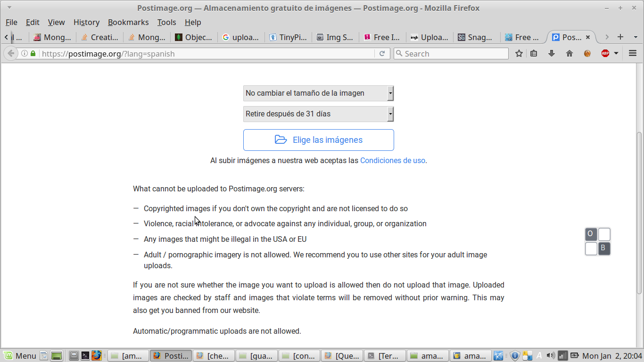
Task: Switch to the [gua... taskbar window
Action: 256,356
